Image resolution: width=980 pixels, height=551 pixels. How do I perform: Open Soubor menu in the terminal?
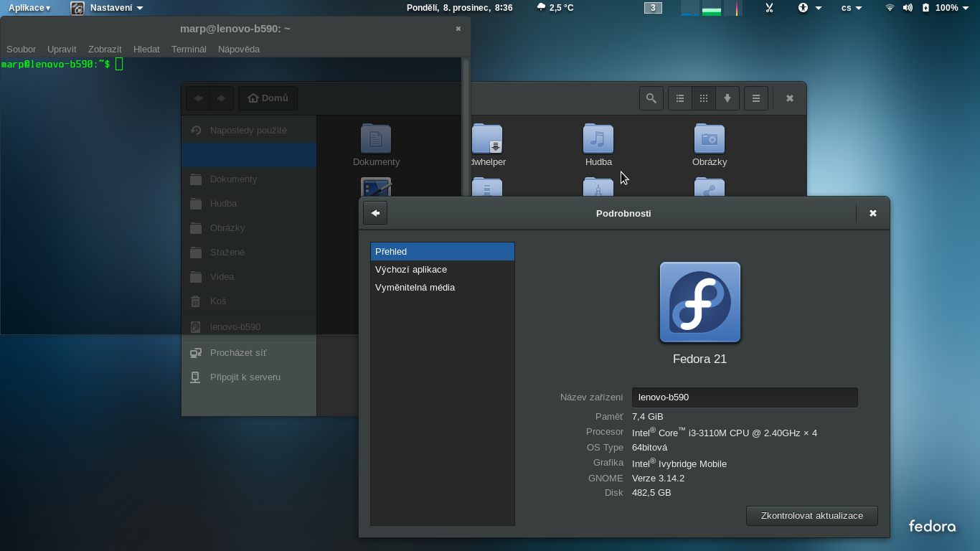[x=21, y=49]
